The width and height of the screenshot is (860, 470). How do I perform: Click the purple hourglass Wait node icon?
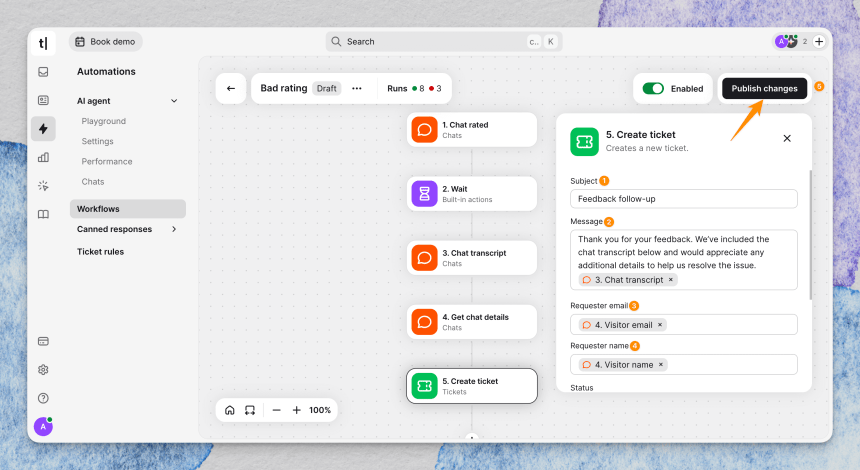click(x=425, y=194)
